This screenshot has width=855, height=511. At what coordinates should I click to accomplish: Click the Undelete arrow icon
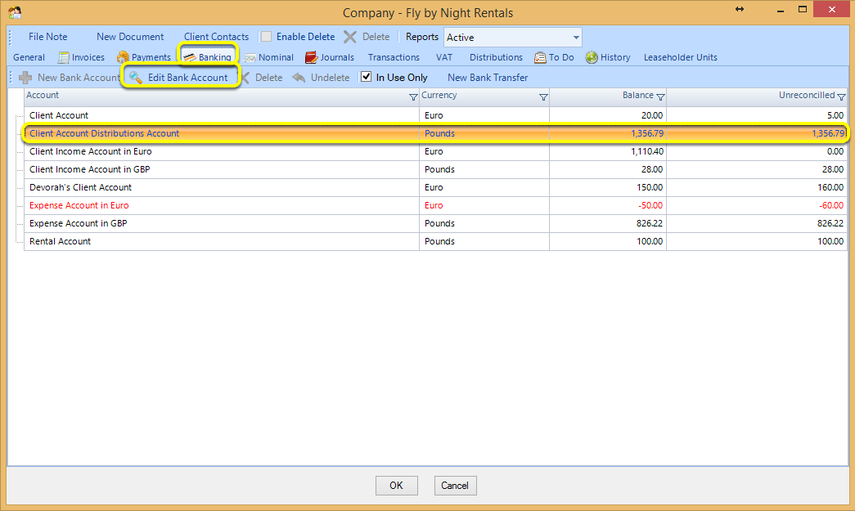tap(299, 77)
